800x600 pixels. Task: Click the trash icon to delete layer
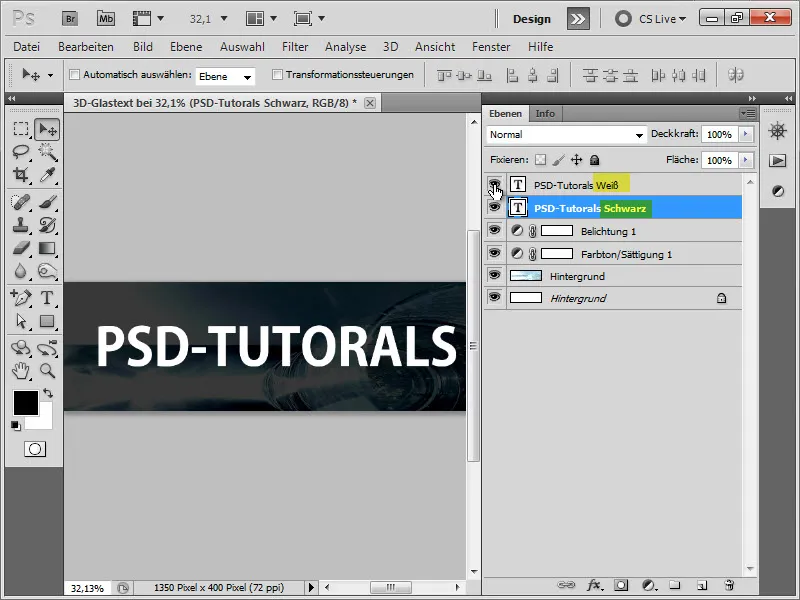(x=729, y=585)
